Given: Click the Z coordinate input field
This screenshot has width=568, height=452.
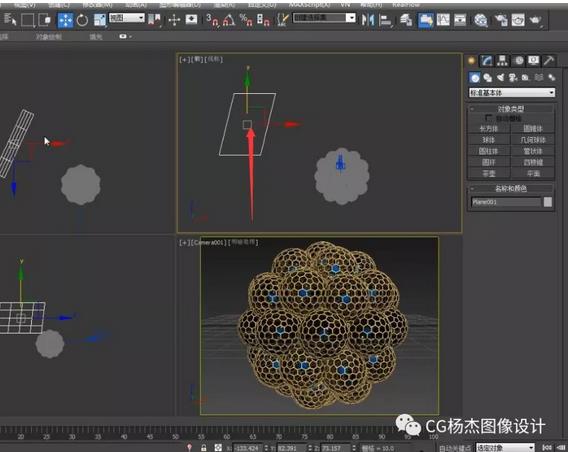Looking at the screenshot, I should coord(335,448).
